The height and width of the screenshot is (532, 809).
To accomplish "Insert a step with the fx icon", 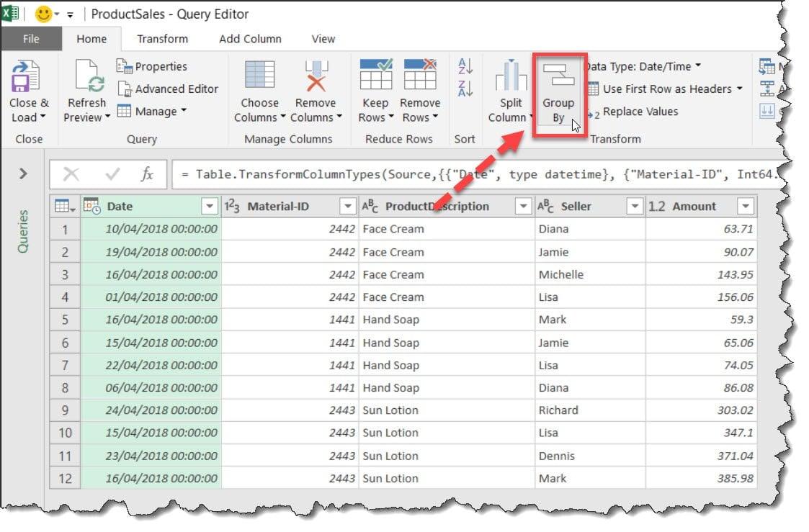I will click(148, 173).
